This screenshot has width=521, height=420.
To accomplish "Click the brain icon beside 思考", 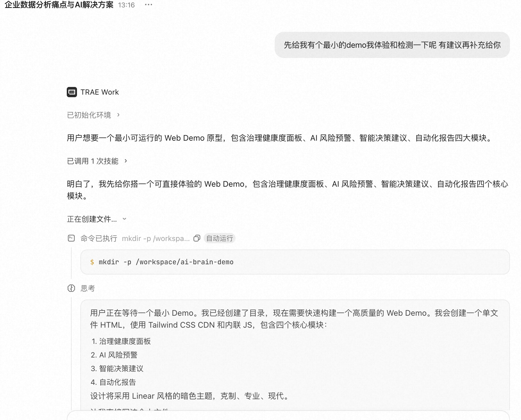I will pyautogui.click(x=71, y=288).
